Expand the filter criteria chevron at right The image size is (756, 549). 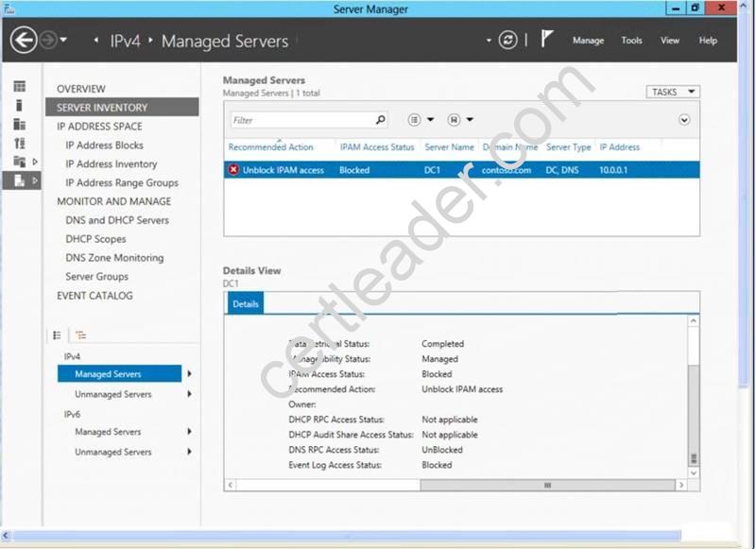point(684,120)
